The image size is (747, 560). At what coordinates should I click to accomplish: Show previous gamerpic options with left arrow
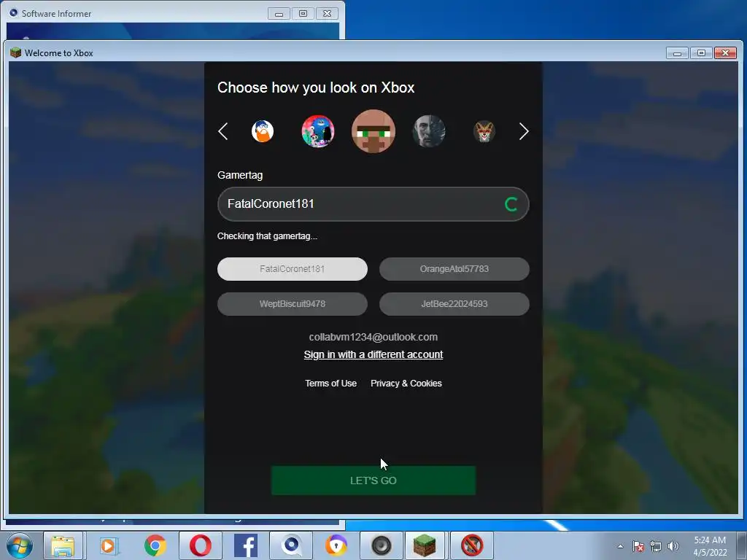click(223, 131)
